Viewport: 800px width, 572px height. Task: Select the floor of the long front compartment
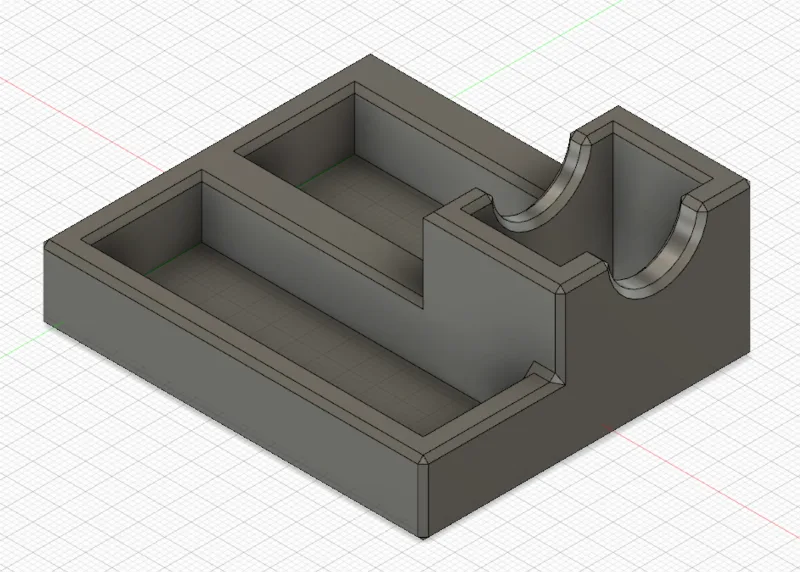click(311, 339)
